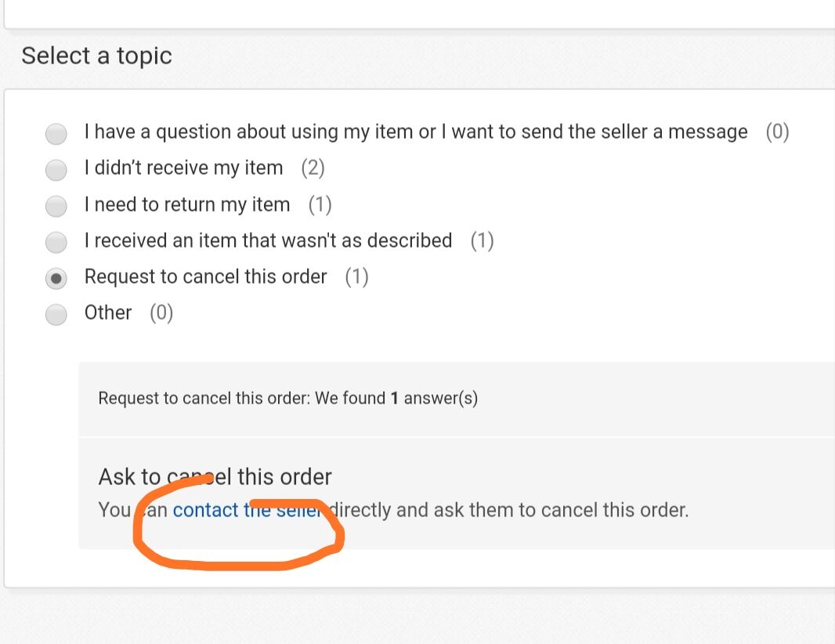Click the 'Other' option label text
Screen dimensions: 835x644
point(108,313)
